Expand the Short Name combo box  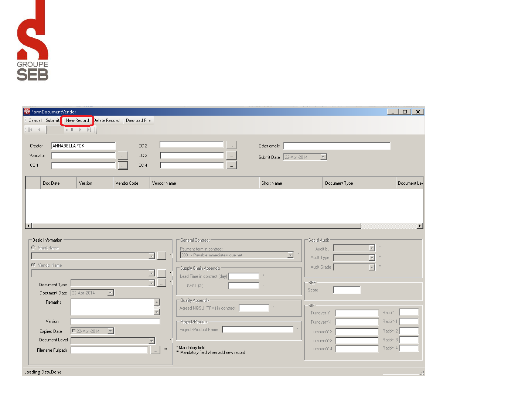[x=151, y=256]
